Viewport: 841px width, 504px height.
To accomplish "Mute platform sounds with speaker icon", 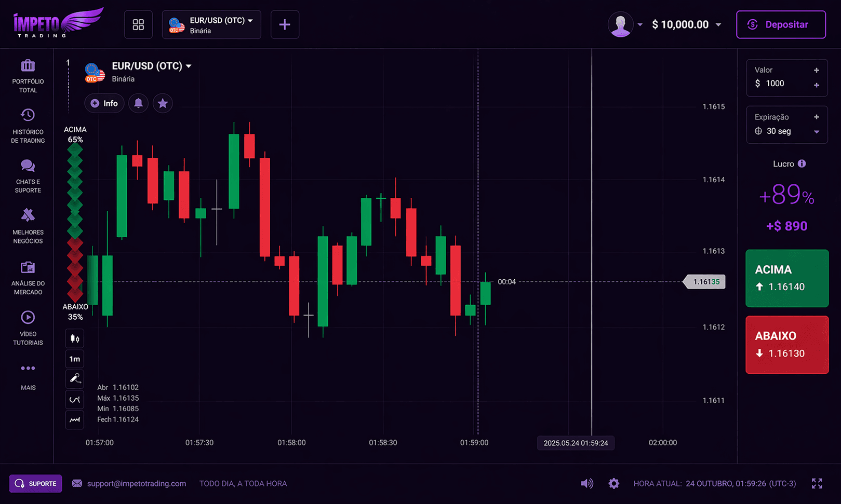I will (587, 483).
